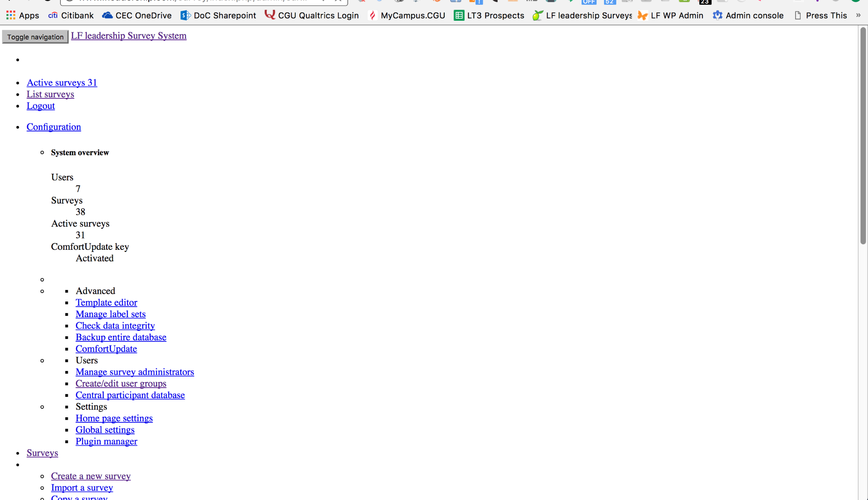Expand the Surveys menu
Image resolution: width=868 pixels, height=500 pixels.
pyautogui.click(x=42, y=453)
